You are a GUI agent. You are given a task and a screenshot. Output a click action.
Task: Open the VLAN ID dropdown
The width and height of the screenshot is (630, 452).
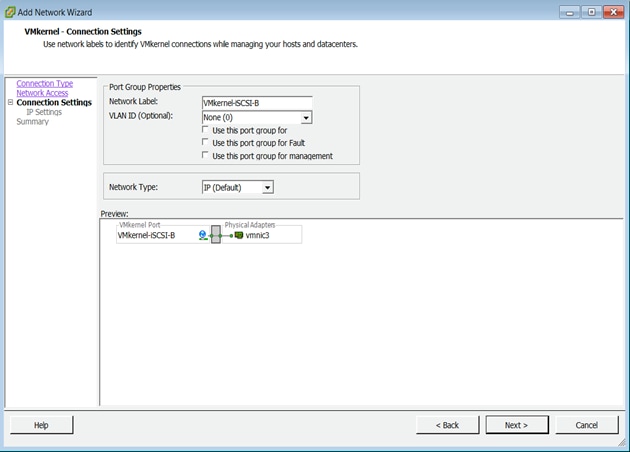pyautogui.click(x=306, y=118)
